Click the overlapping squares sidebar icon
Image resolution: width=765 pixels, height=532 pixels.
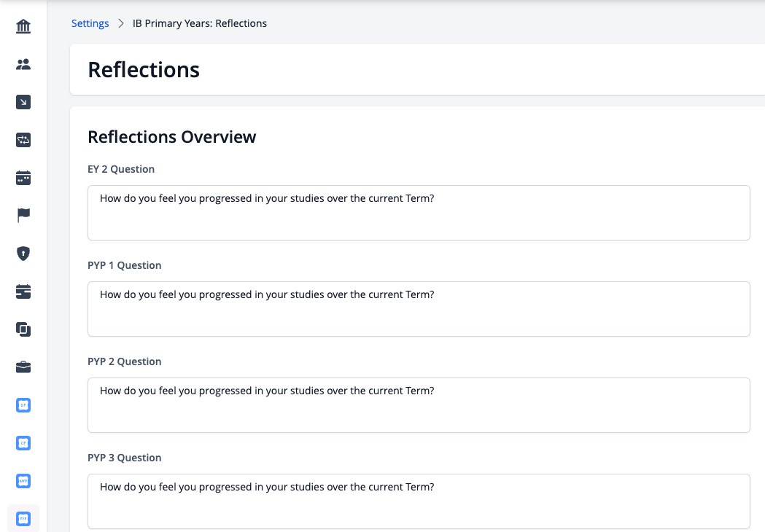[23, 329]
